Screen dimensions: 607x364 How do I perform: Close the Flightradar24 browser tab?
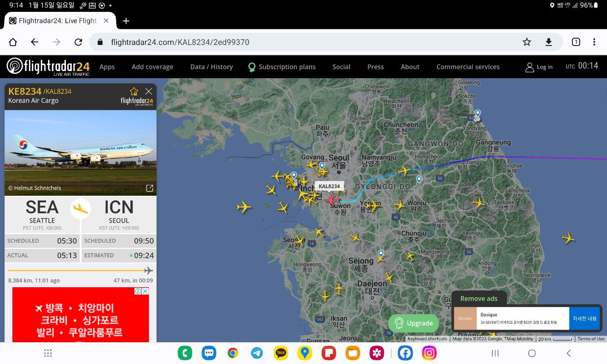click(x=106, y=21)
